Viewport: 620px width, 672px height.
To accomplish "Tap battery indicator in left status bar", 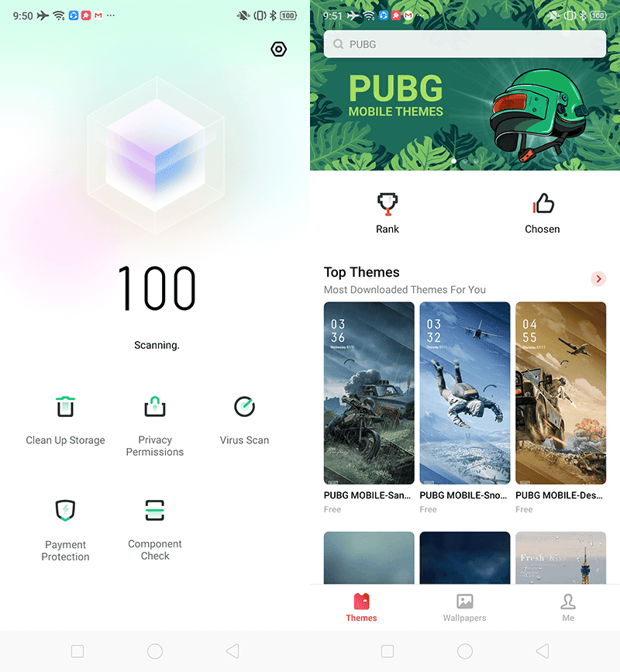I will pyautogui.click(x=288, y=16).
